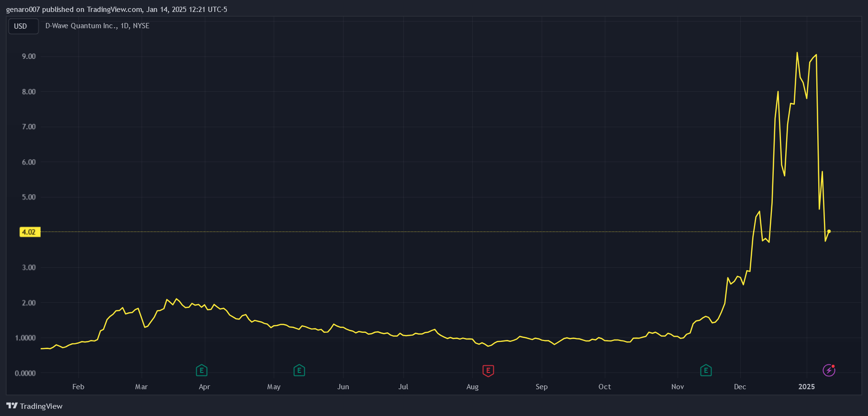868x416 pixels.
Task: Click the 8.00 price axis label
Action: pos(29,92)
